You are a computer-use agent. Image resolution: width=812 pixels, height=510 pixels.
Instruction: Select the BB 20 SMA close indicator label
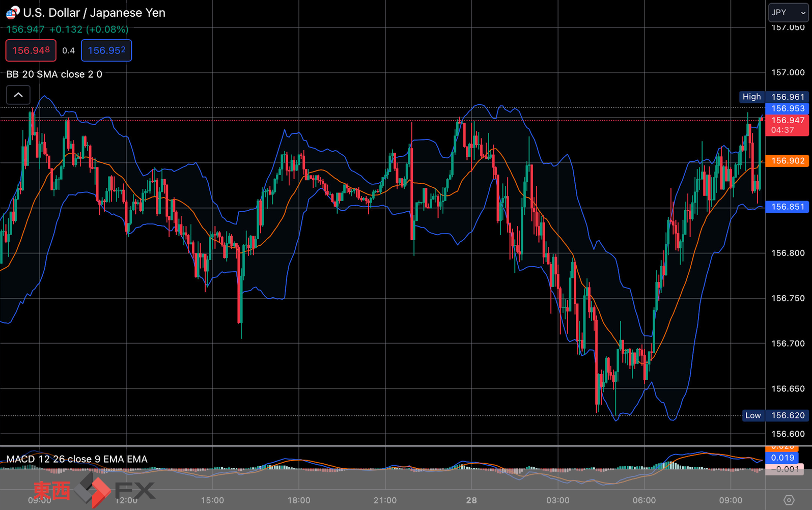tap(54, 74)
